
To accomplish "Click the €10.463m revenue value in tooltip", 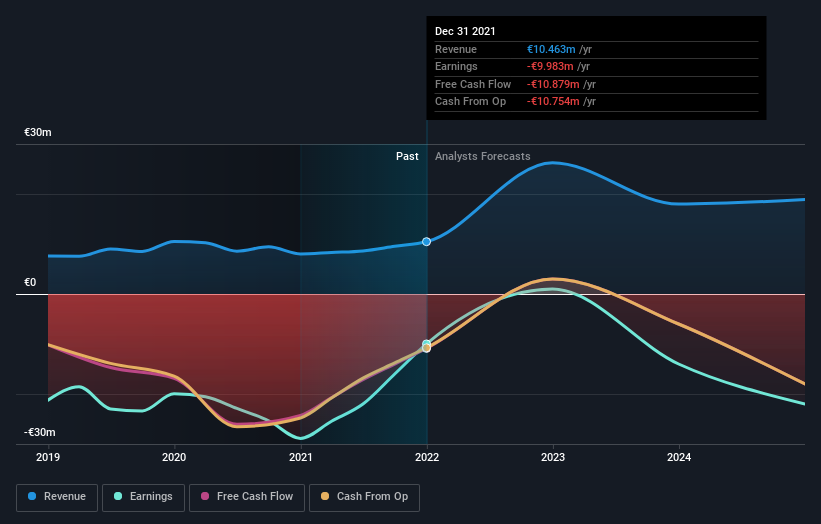I will 551,49.
